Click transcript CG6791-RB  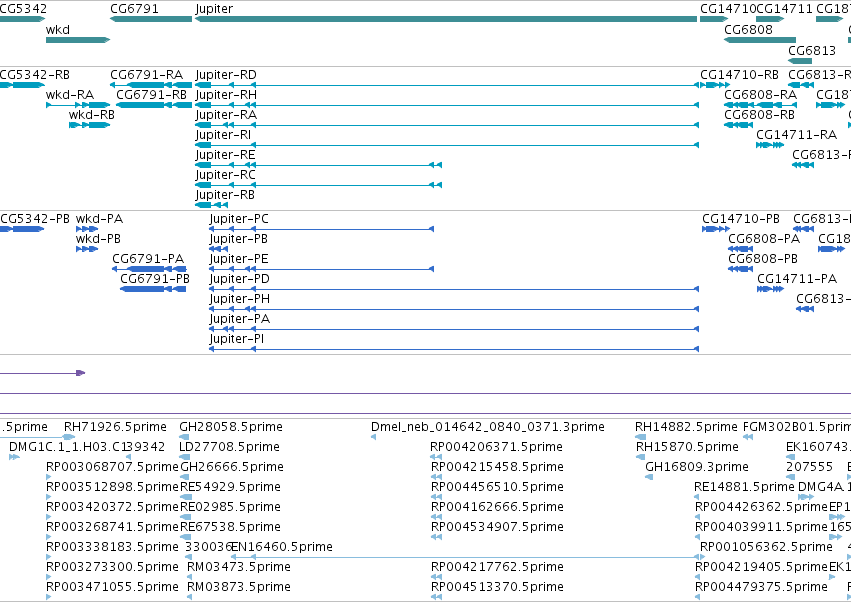pos(154,105)
